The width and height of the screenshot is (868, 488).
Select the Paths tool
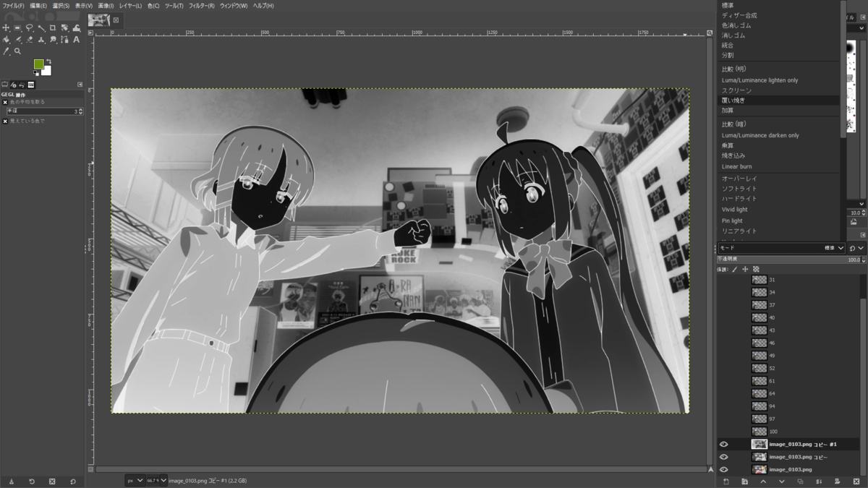point(64,40)
